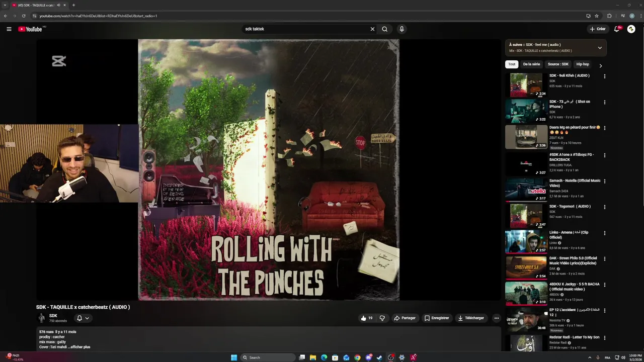Open Windows Start menu

[x=234, y=357]
